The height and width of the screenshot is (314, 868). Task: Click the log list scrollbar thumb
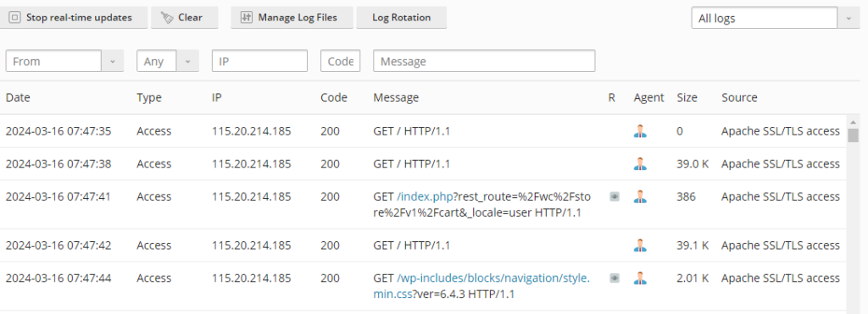(x=853, y=135)
